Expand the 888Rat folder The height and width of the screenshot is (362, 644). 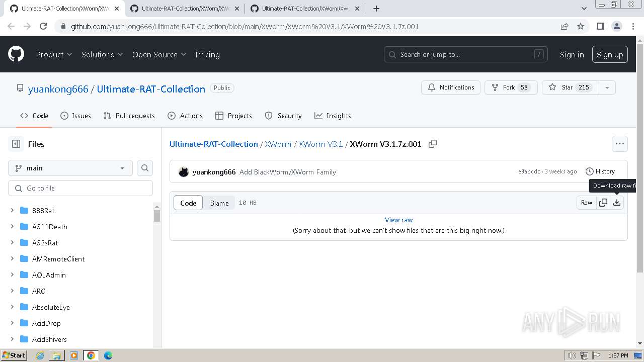coord(12,211)
